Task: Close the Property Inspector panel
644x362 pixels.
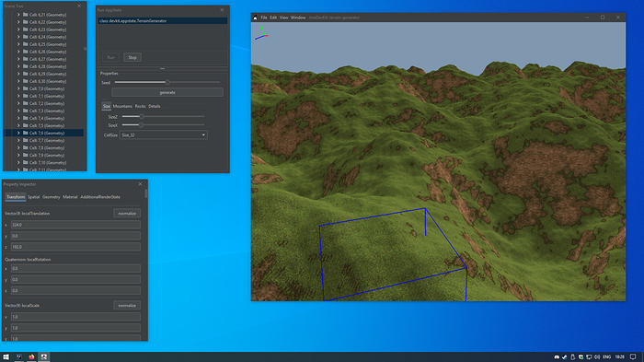Action: (x=141, y=184)
